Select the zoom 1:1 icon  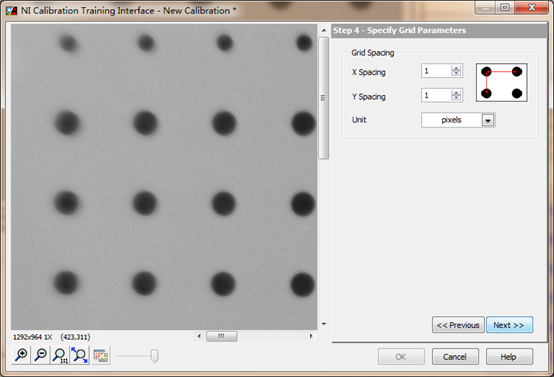tap(60, 355)
